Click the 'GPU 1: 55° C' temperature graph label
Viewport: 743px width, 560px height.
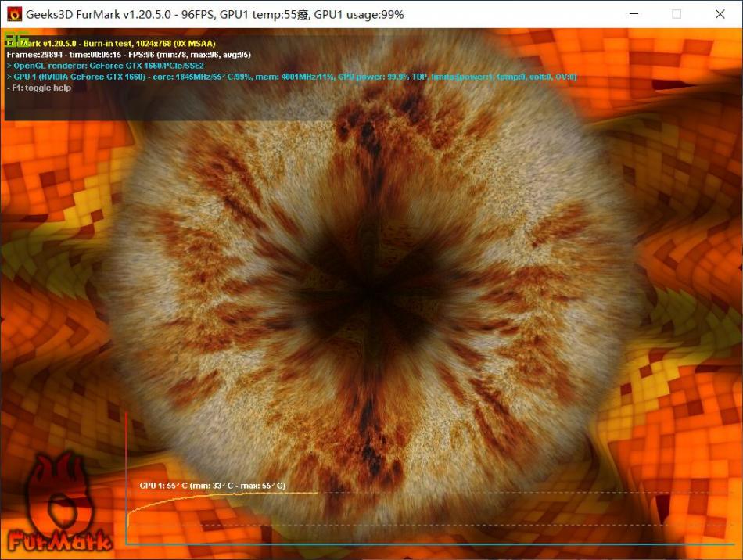tap(212, 486)
